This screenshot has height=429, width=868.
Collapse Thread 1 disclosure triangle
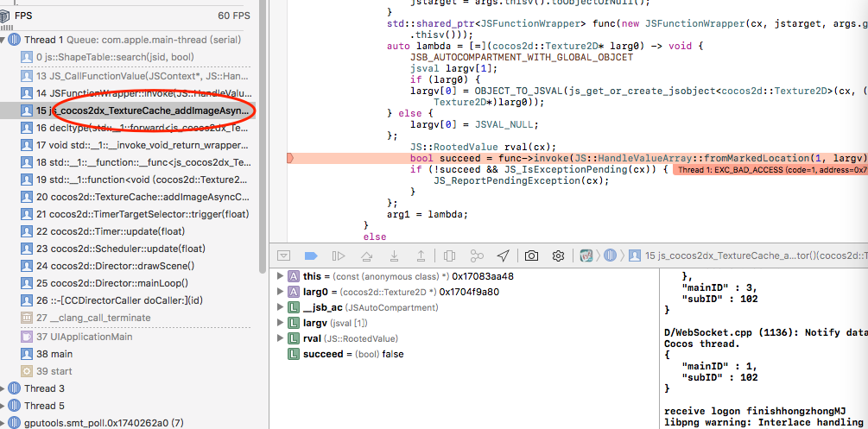point(3,40)
